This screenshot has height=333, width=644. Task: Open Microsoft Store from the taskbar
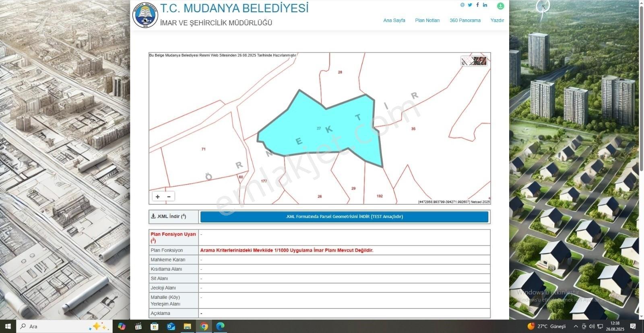click(x=155, y=326)
